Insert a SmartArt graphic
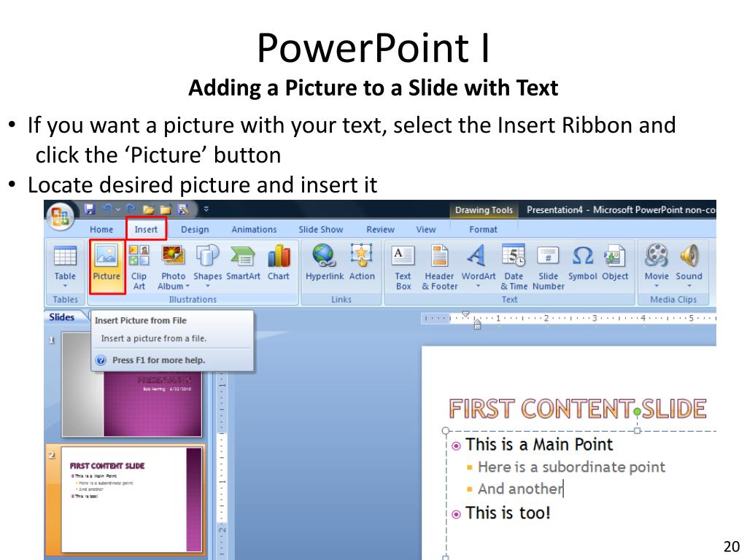Screen dimensions: 747x560 point(243,262)
